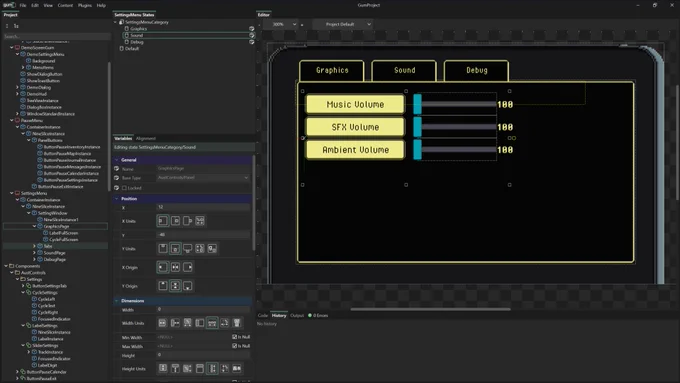Select Pixels From Bottom Y Units icon
This screenshot has height=383, width=680.
pos(187,249)
